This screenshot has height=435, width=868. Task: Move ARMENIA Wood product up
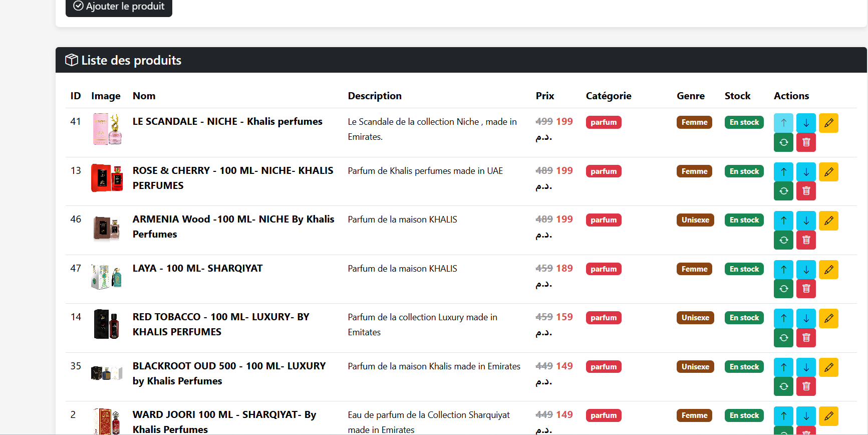[x=783, y=221]
